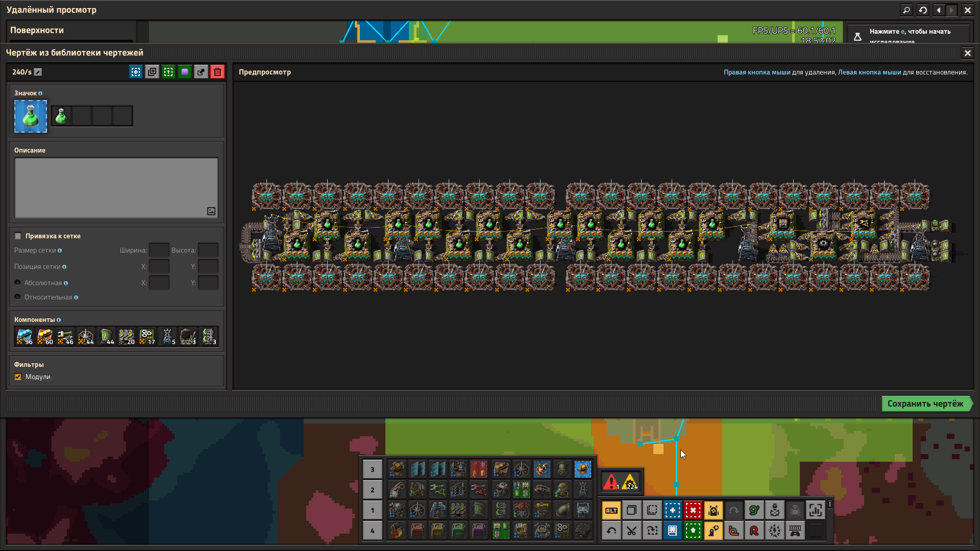Click the component with count 60
This screenshot has width=980, height=551.
tap(45, 337)
